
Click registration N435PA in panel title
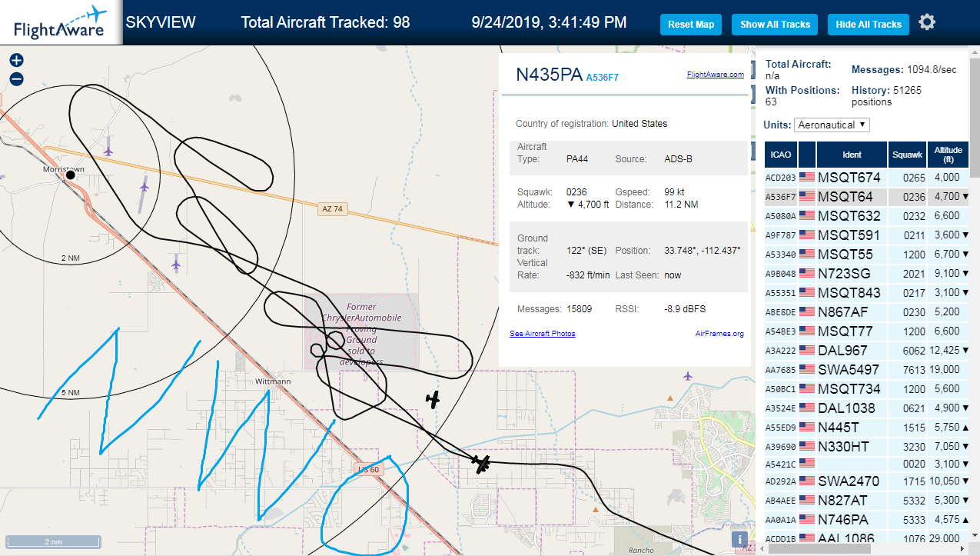click(x=549, y=75)
